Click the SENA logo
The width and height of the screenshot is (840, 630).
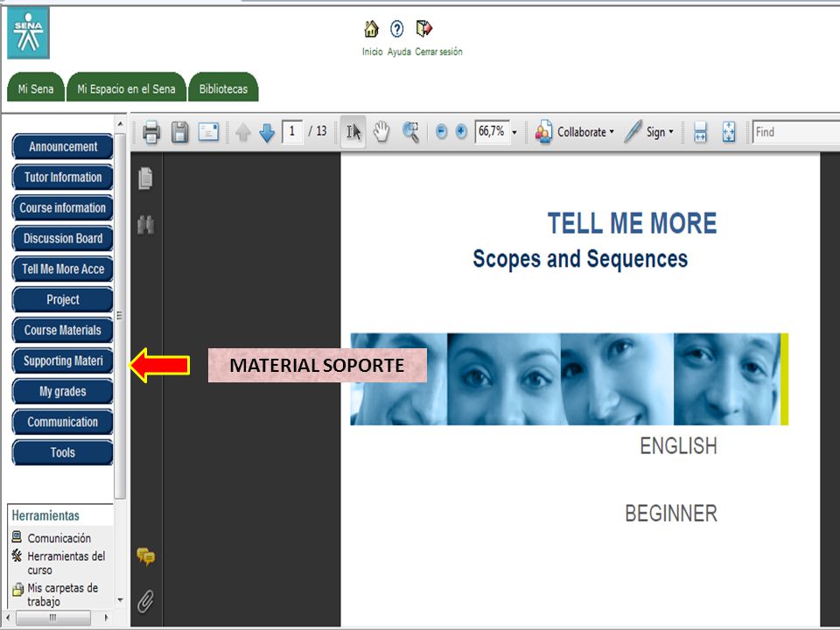pos(28,32)
